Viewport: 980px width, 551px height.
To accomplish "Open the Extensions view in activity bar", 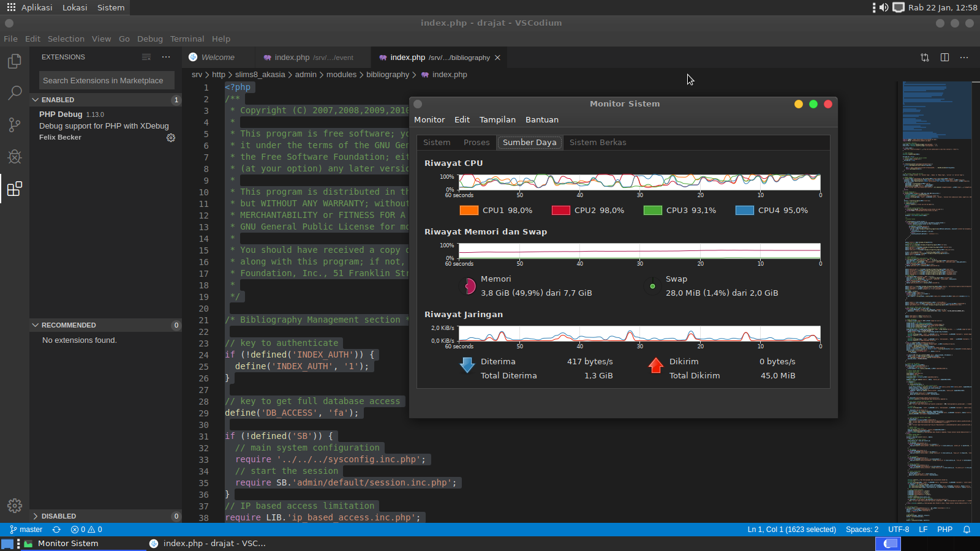I will tap(15, 189).
